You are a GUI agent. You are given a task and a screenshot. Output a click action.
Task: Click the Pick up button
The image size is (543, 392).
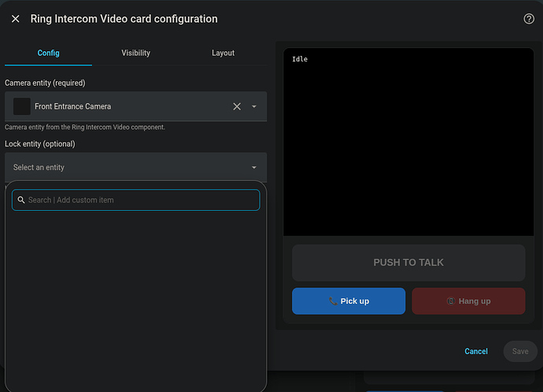(349, 301)
